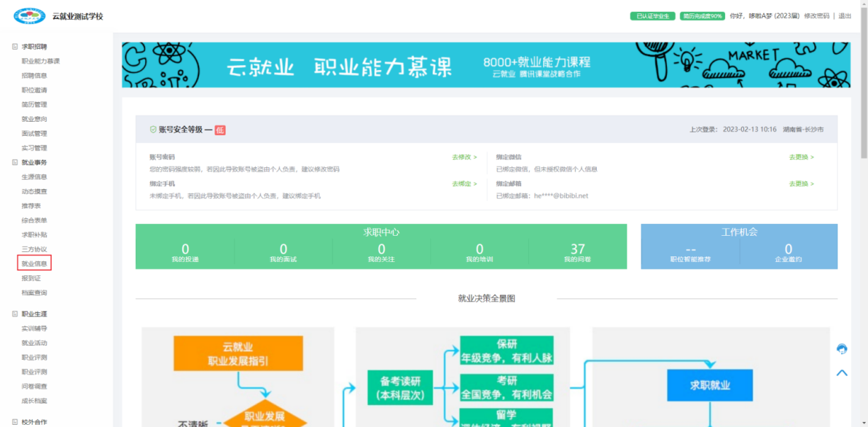Open 我的问卷 tile showing 37

577,253
